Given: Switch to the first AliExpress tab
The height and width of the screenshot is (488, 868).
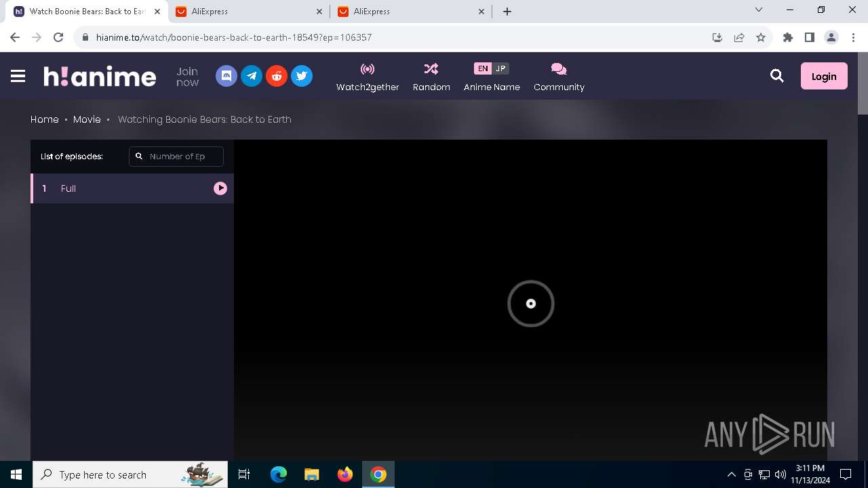Looking at the screenshot, I should [249, 12].
